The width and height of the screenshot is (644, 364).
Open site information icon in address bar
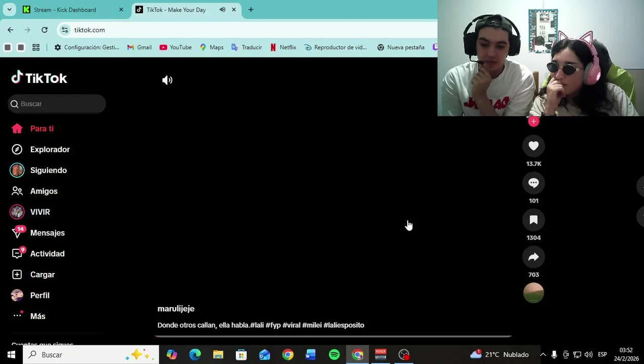65,30
